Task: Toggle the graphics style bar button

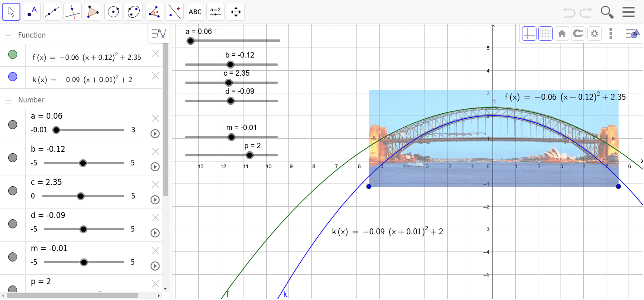Action: click(632, 34)
